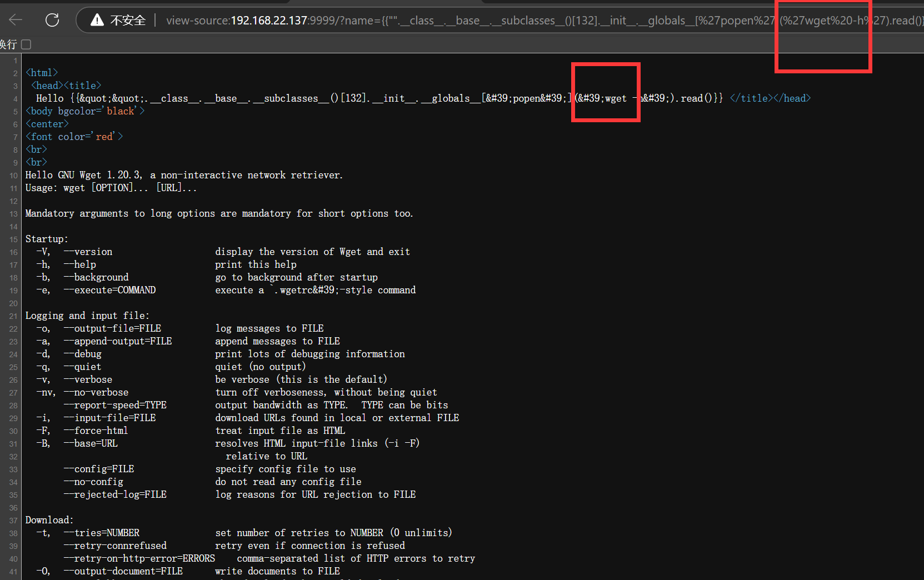924x580 pixels.
Task: Click the browser back arrow
Action: pyautogui.click(x=16, y=20)
